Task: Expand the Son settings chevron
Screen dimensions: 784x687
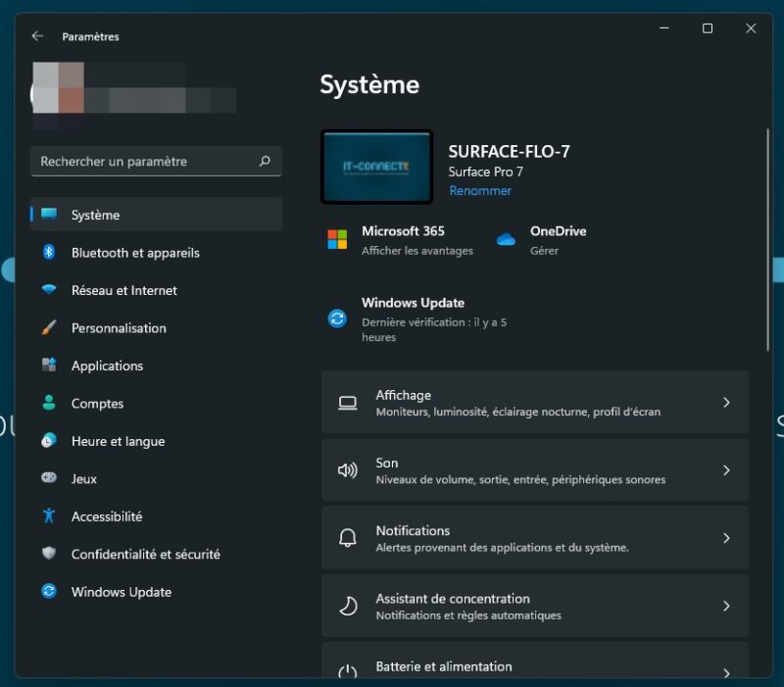Action: pos(726,470)
